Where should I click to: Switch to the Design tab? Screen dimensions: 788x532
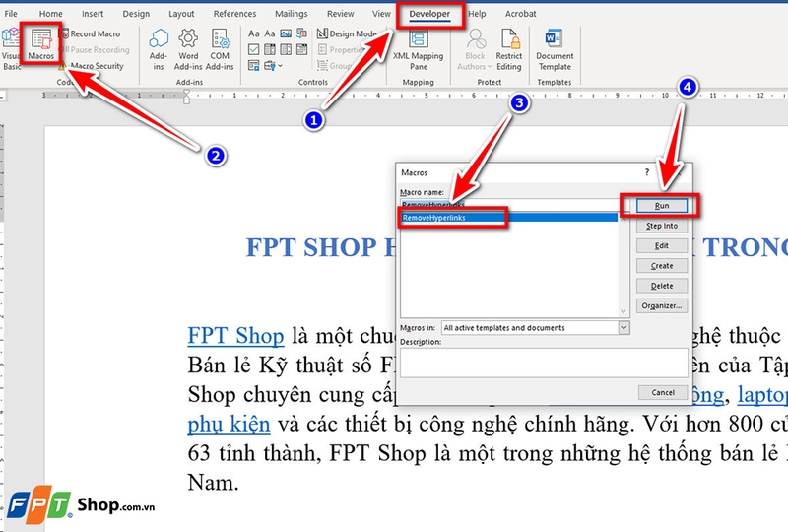pyautogui.click(x=136, y=14)
